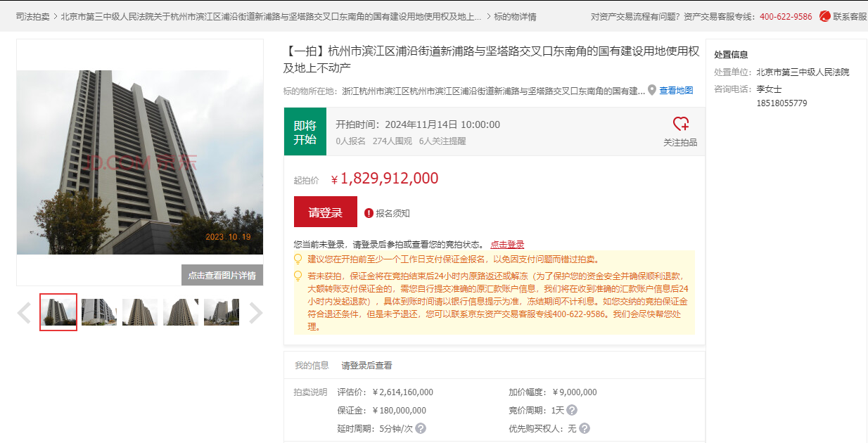Show next thumbnails with right arrow

click(x=255, y=313)
